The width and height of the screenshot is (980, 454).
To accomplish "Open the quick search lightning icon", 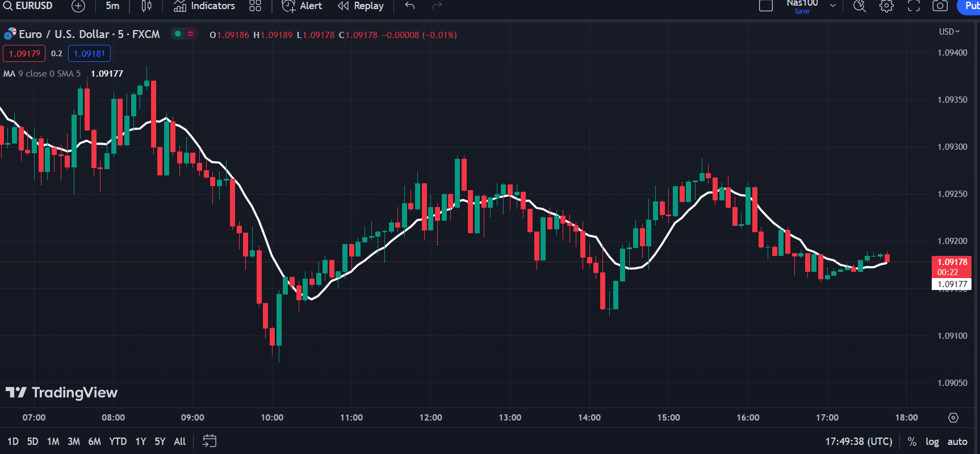I will (x=860, y=6).
